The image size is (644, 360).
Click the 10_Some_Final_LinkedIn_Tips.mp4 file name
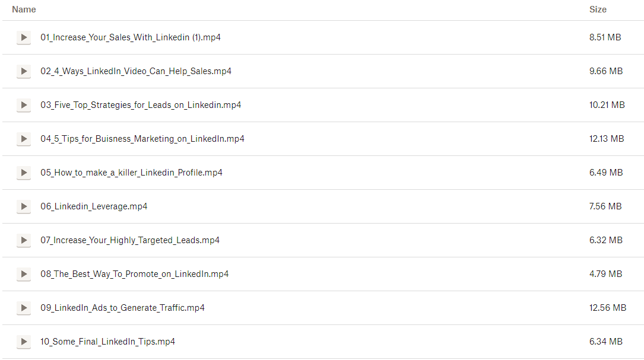[x=107, y=342]
